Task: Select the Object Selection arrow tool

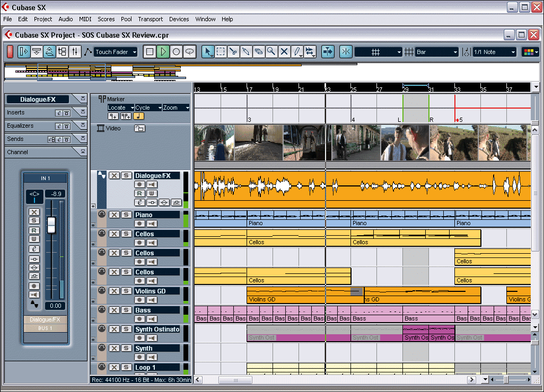Action: pos(207,52)
